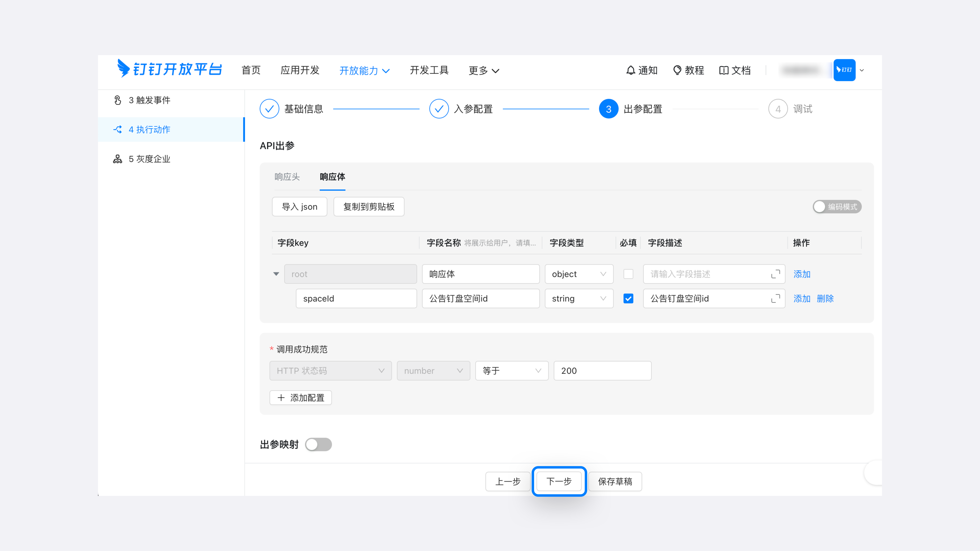The image size is (980, 551).
Task: Click the 下一步 button
Action: pyautogui.click(x=558, y=481)
